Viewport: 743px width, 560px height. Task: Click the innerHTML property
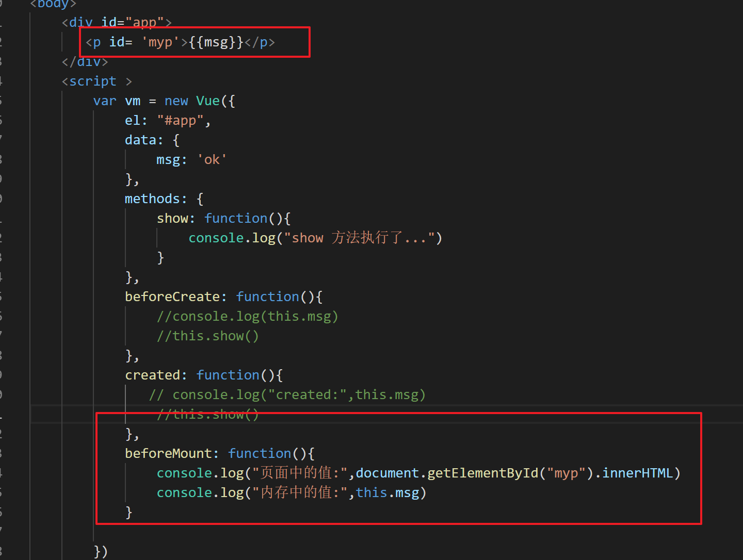coord(638,473)
